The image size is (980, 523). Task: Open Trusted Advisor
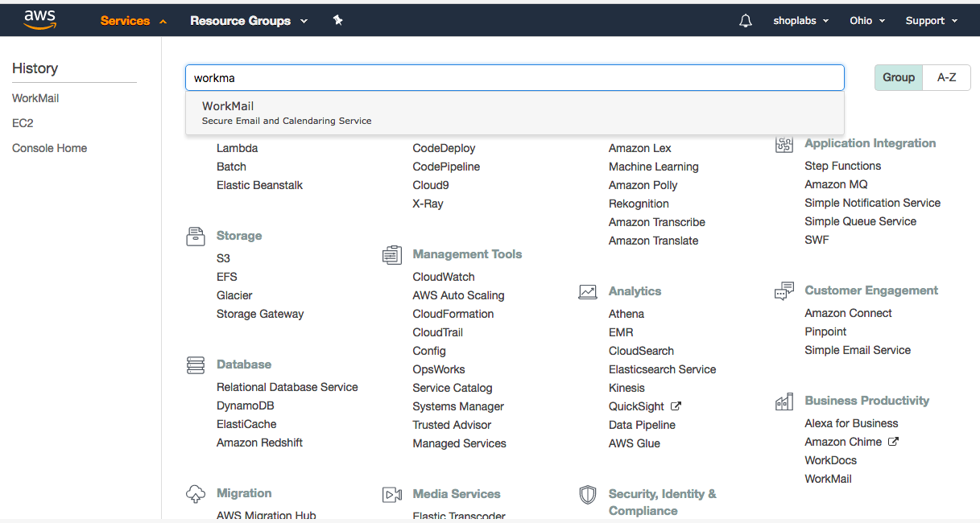(x=452, y=425)
